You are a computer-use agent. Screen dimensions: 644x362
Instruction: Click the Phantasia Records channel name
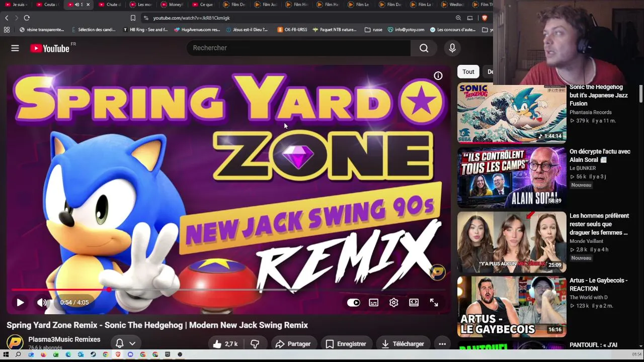(x=591, y=113)
